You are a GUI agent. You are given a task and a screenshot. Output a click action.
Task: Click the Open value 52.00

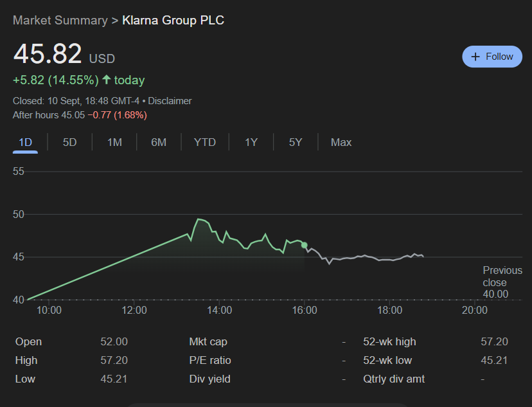[x=114, y=341]
